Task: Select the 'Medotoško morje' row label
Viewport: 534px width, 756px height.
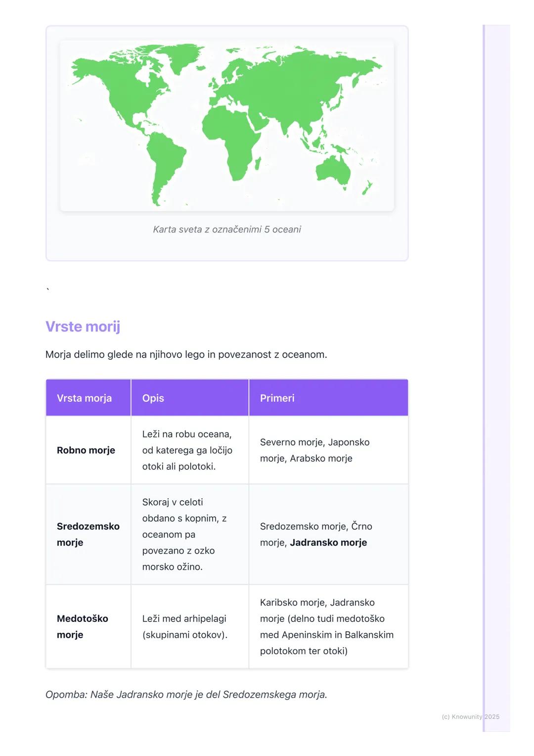Action: [83, 626]
